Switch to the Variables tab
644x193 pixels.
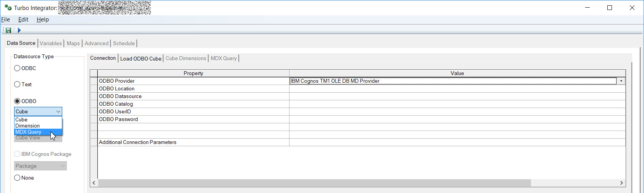tap(51, 43)
